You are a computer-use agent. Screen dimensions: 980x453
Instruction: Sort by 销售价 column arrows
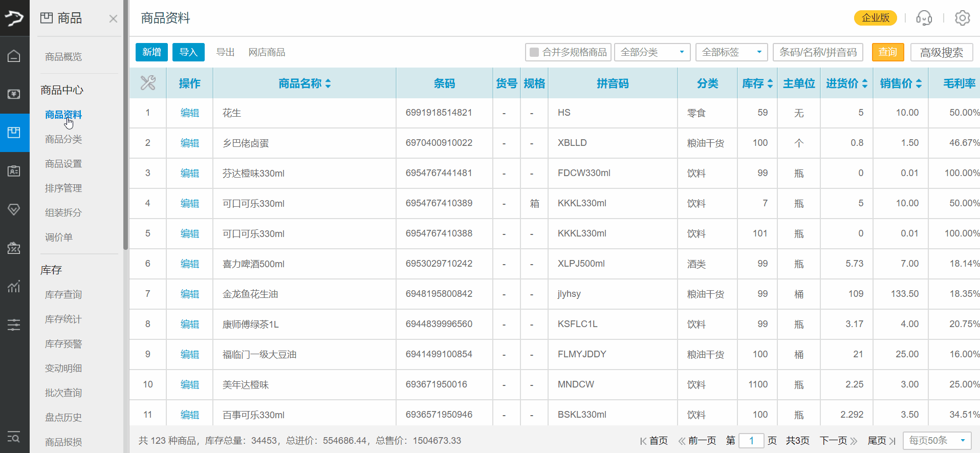pyautogui.click(x=919, y=83)
